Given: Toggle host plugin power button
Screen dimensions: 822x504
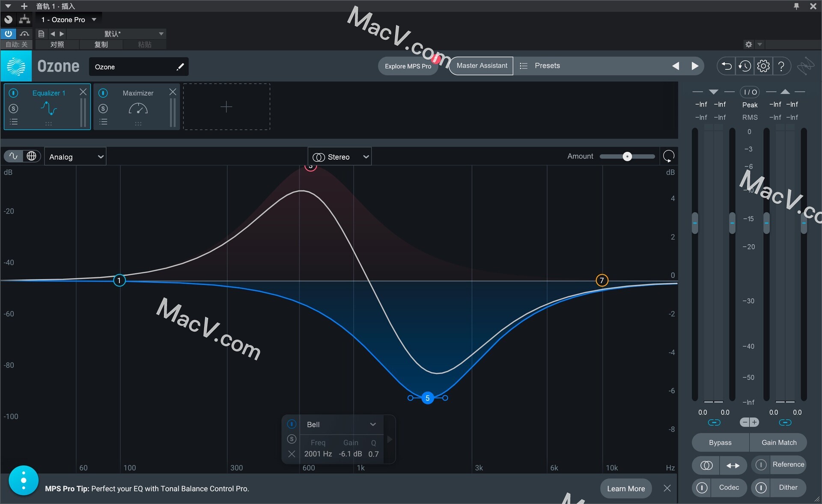Looking at the screenshot, I should click(8, 34).
